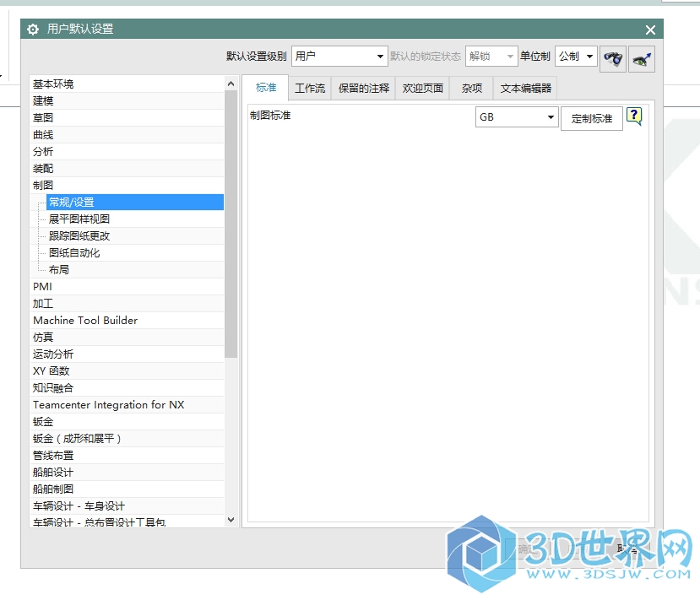The image size is (700, 600).
Task: Select 建模 in the category tree
Action: pos(127,100)
